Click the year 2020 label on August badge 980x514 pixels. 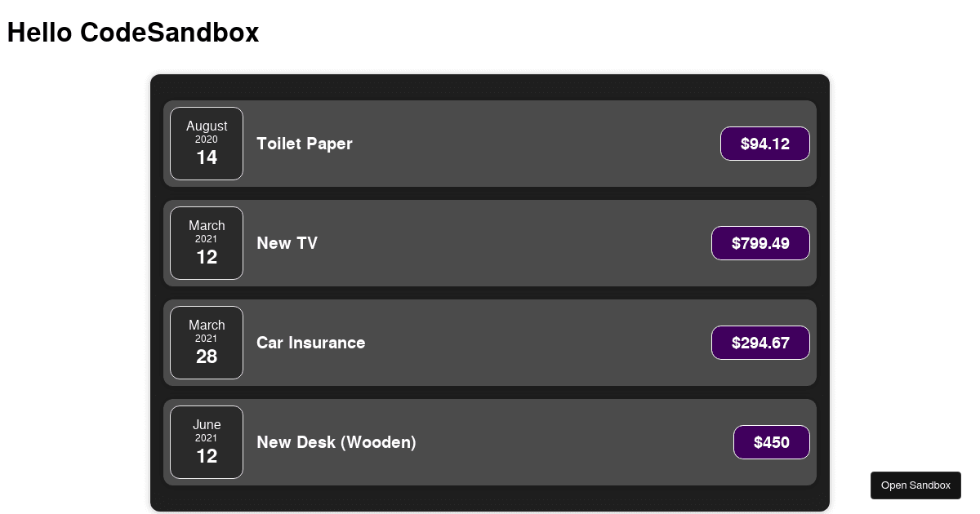pyautogui.click(x=207, y=139)
